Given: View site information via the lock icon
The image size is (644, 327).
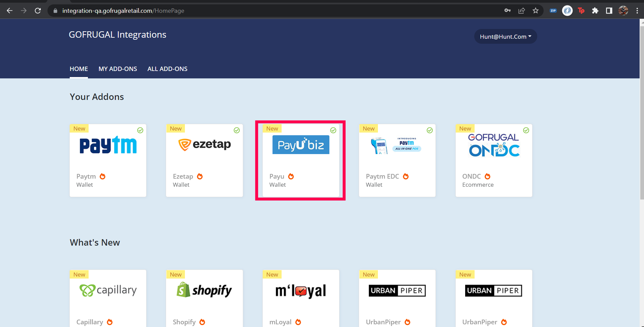Looking at the screenshot, I should click(56, 11).
